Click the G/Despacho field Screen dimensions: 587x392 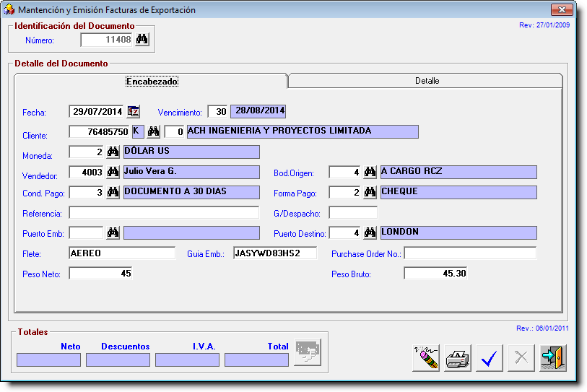click(x=353, y=213)
